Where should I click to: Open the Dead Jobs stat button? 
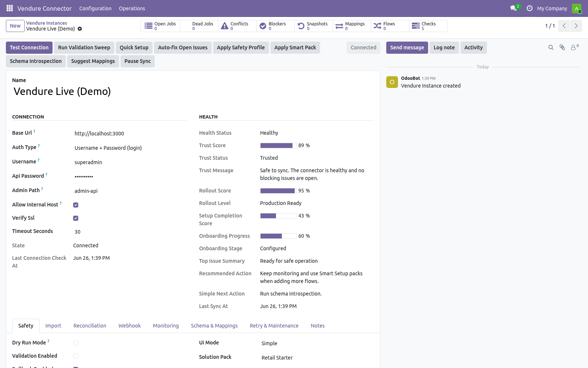[199, 26]
